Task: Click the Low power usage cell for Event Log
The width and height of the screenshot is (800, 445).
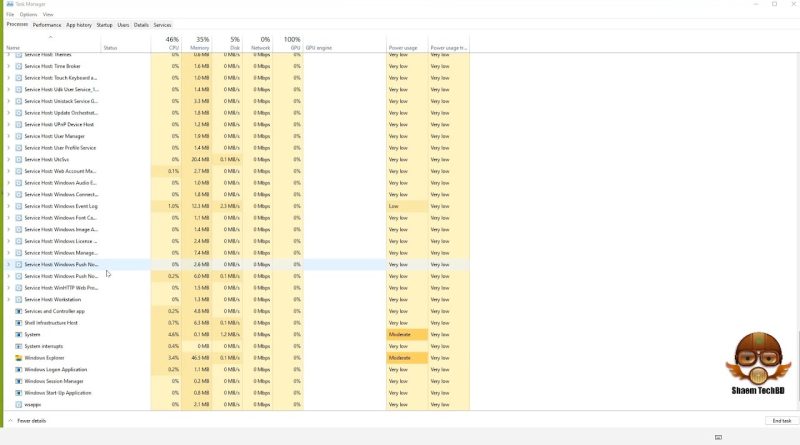Action: (x=407, y=206)
